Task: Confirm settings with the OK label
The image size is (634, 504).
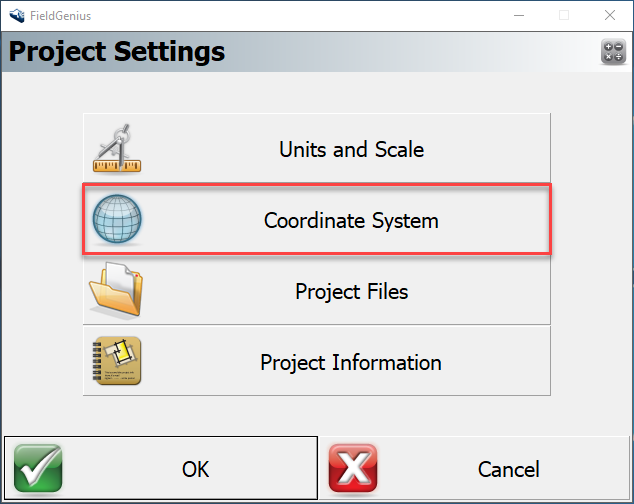Action: [x=195, y=468]
